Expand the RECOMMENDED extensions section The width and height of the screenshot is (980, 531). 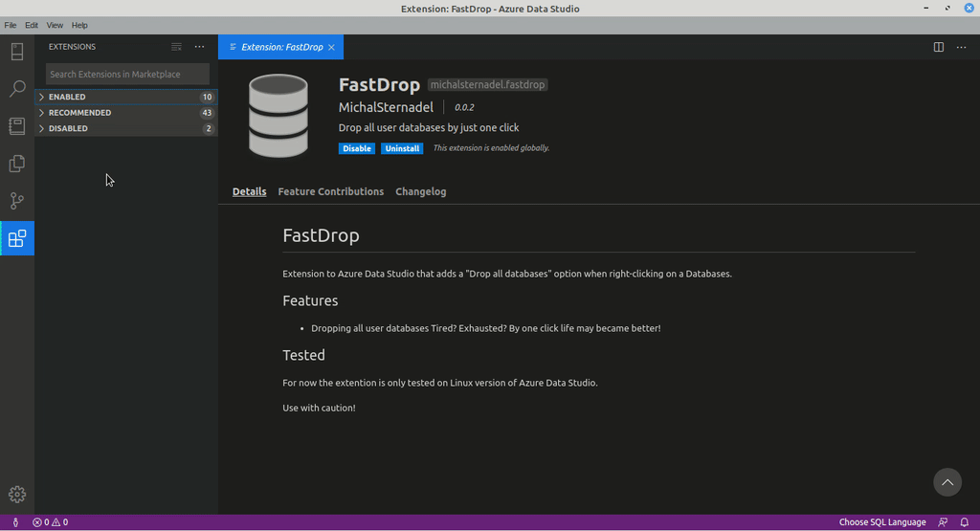point(126,113)
